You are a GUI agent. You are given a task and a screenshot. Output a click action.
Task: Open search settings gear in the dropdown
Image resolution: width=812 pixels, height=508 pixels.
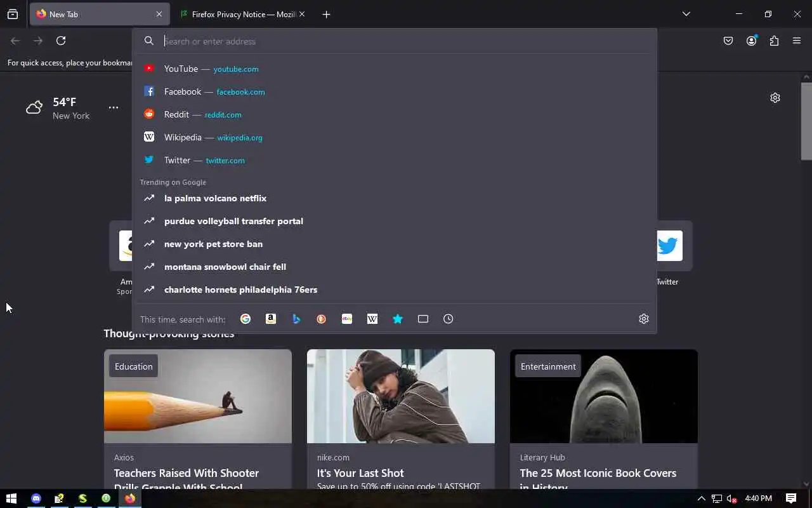pyautogui.click(x=644, y=319)
